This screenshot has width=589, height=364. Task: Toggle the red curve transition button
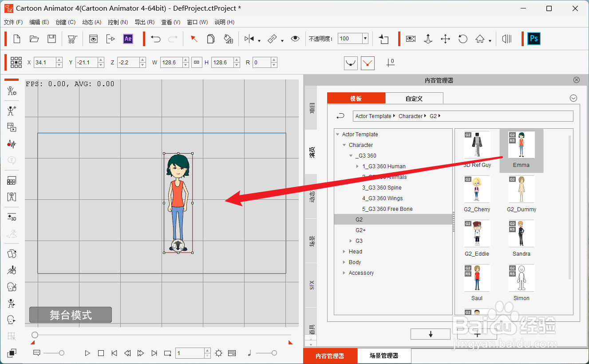pos(368,63)
